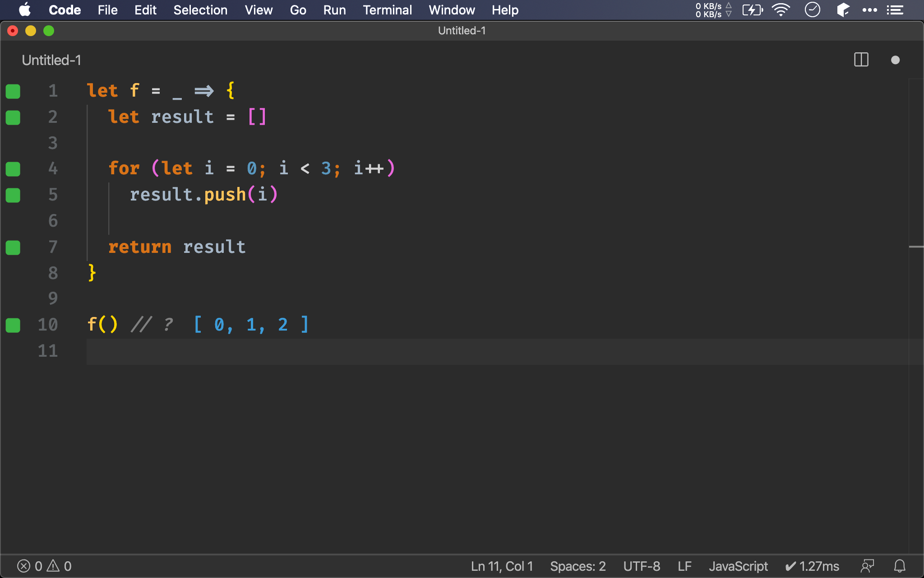
Task: Toggle the green breakpoint on line 10
Action: pos(13,325)
